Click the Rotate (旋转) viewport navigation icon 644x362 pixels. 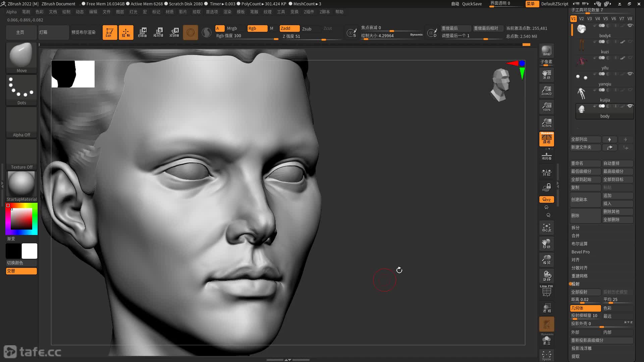pos(546,276)
